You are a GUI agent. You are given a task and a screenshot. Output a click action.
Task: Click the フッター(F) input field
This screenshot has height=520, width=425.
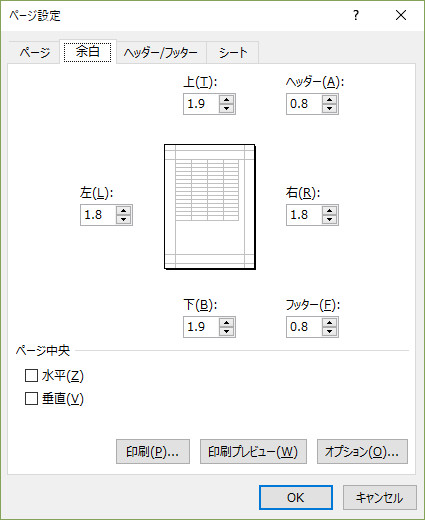(x=304, y=327)
